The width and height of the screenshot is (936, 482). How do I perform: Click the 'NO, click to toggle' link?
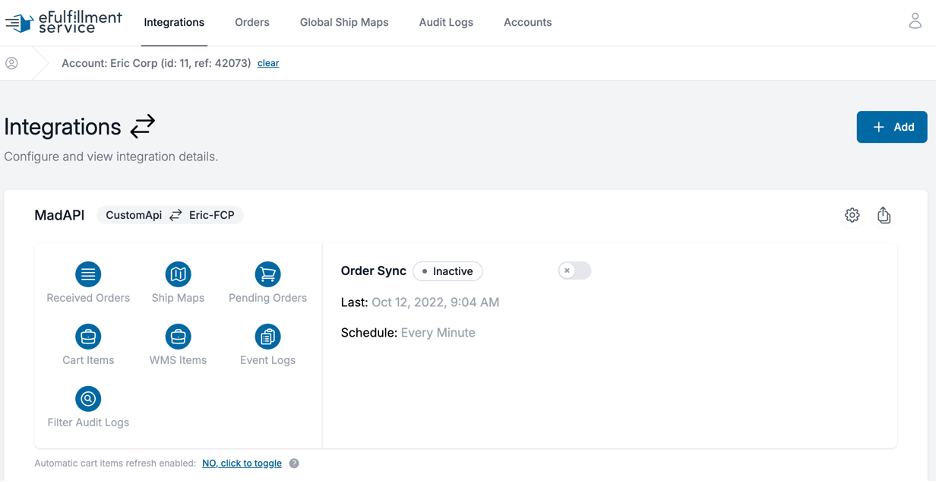(x=242, y=463)
